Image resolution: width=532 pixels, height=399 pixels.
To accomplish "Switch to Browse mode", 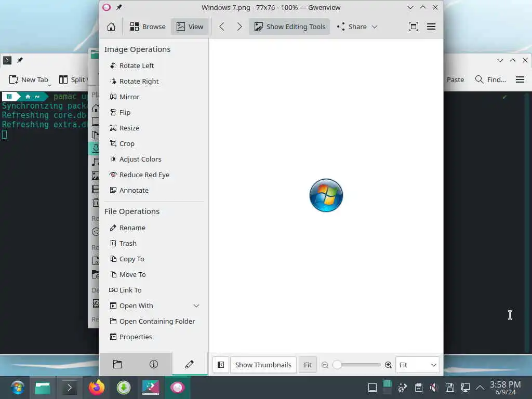I will click(x=148, y=26).
